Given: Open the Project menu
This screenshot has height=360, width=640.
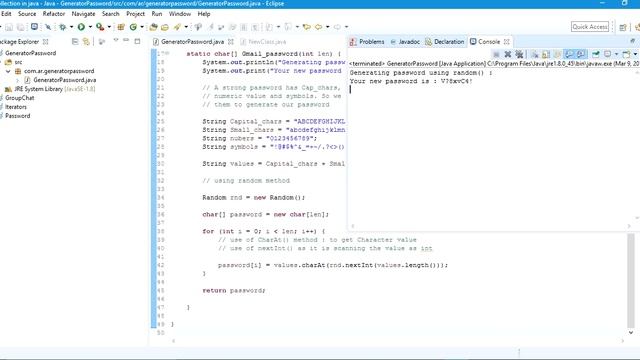Looking at the screenshot, I should pyautogui.click(x=136, y=14).
